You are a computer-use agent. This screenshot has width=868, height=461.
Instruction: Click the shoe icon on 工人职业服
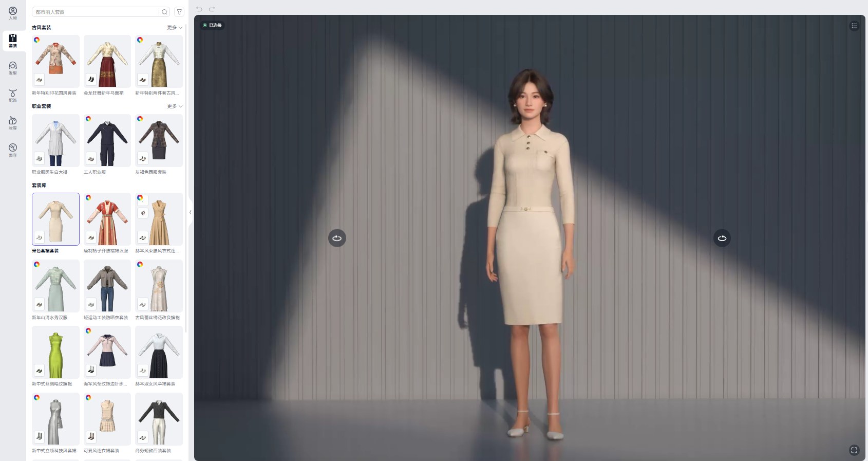click(x=91, y=158)
